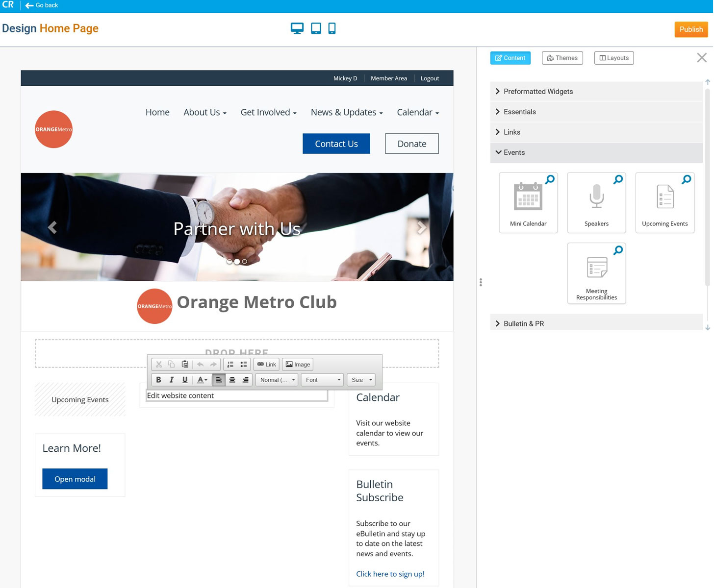
Task: Click the 'Click here to sign up!' link
Action: click(390, 574)
